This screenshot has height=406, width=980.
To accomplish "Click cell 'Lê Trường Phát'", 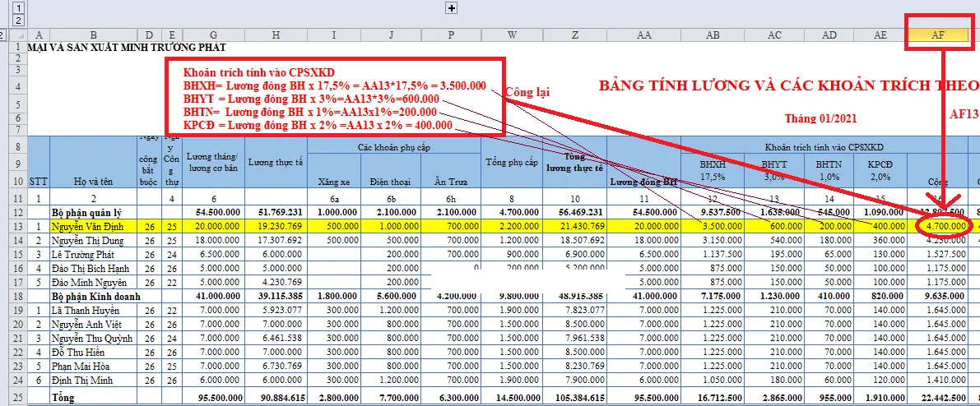I will [93, 254].
